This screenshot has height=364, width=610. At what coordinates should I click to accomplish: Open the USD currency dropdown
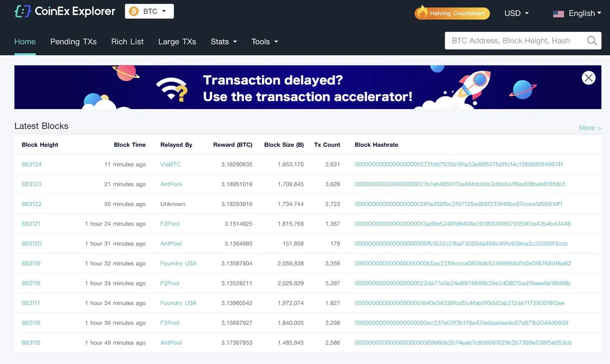point(517,13)
